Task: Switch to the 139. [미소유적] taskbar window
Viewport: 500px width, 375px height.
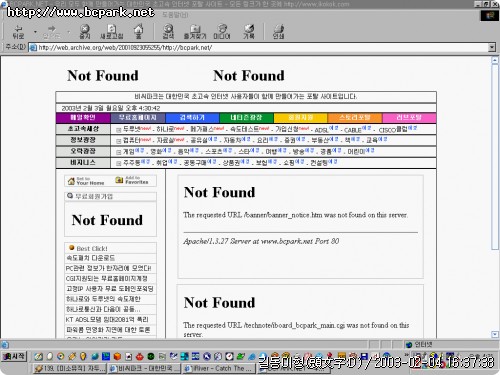Action: coord(70,368)
